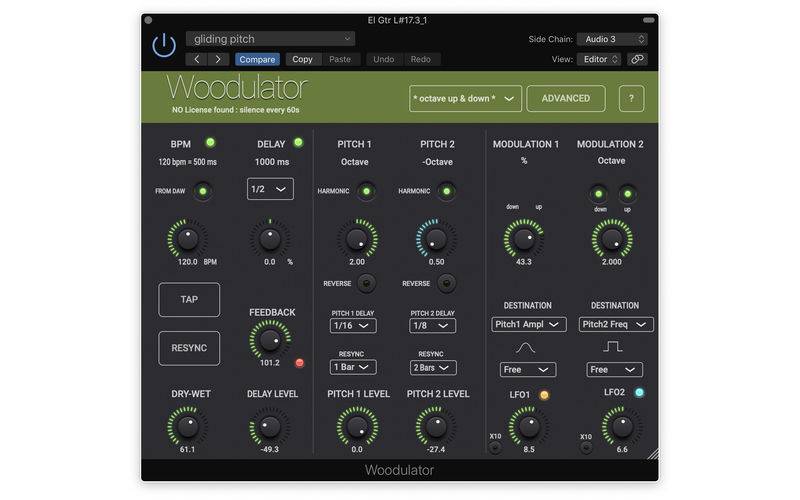Toggle the plugin power bypass button
This screenshot has width=800, height=500.
point(164,45)
